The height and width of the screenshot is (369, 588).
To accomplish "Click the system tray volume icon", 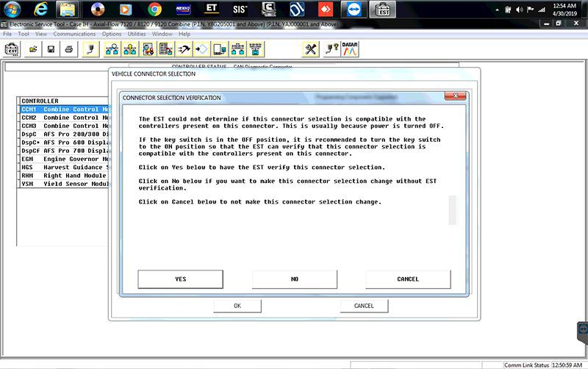I will [x=520, y=10].
